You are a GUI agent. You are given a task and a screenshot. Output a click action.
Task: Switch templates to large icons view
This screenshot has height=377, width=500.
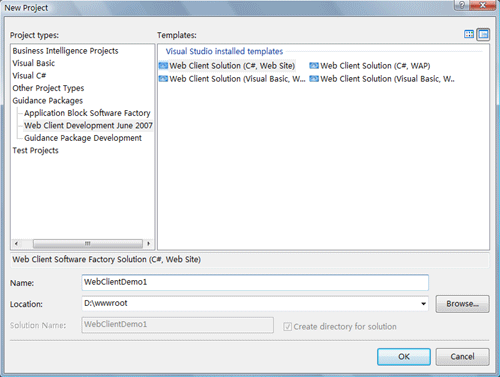pos(469,34)
